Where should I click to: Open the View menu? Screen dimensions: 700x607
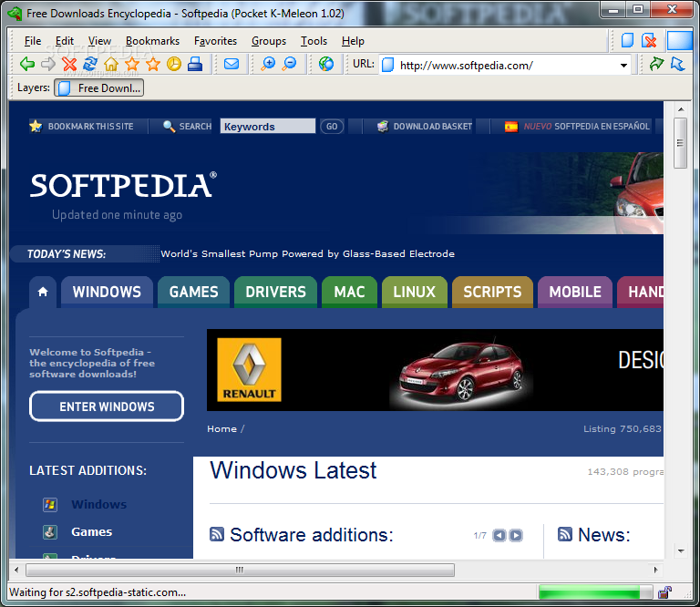99,41
